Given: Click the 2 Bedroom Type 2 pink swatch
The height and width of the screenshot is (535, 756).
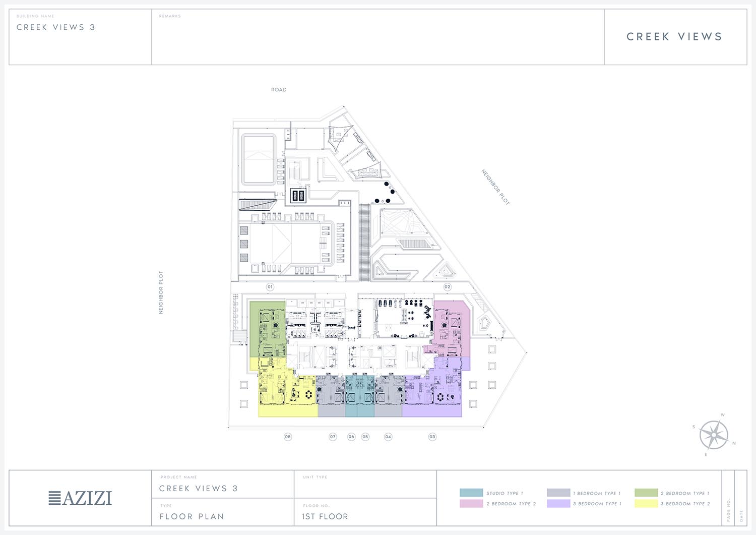Looking at the screenshot, I should click(471, 503).
